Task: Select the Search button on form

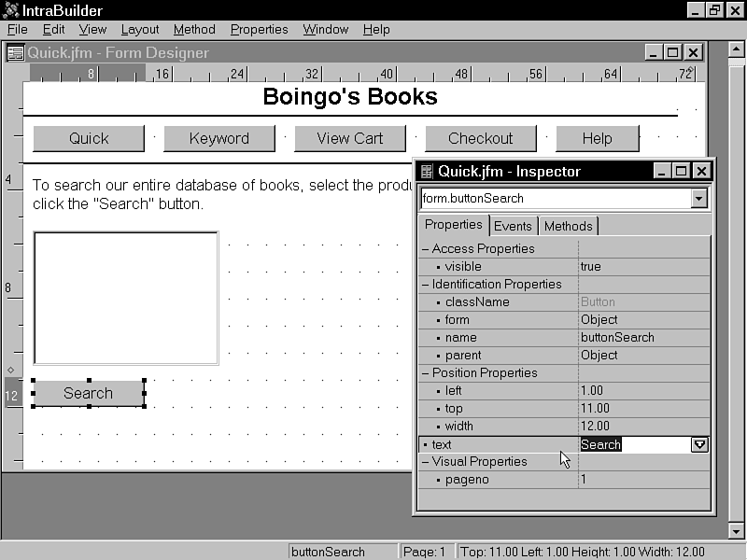Action: point(88,393)
